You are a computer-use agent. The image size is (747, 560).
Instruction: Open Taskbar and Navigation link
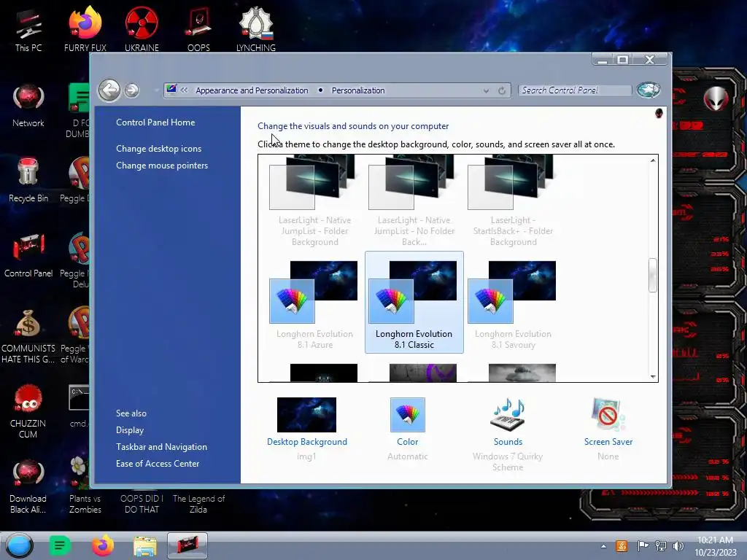tap(161, 447)
